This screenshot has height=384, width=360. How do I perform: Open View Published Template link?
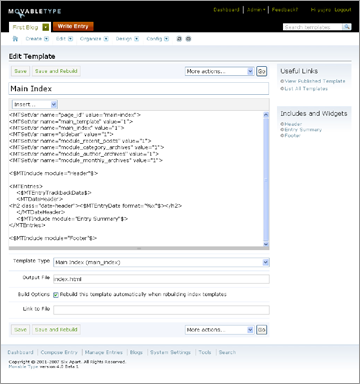pos(315,81)
